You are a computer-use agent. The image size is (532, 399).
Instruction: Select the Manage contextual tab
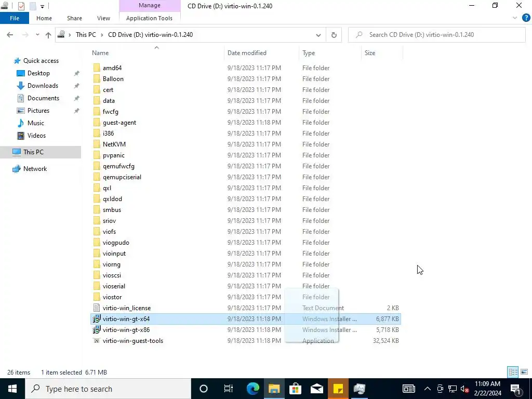click(150, 5)
